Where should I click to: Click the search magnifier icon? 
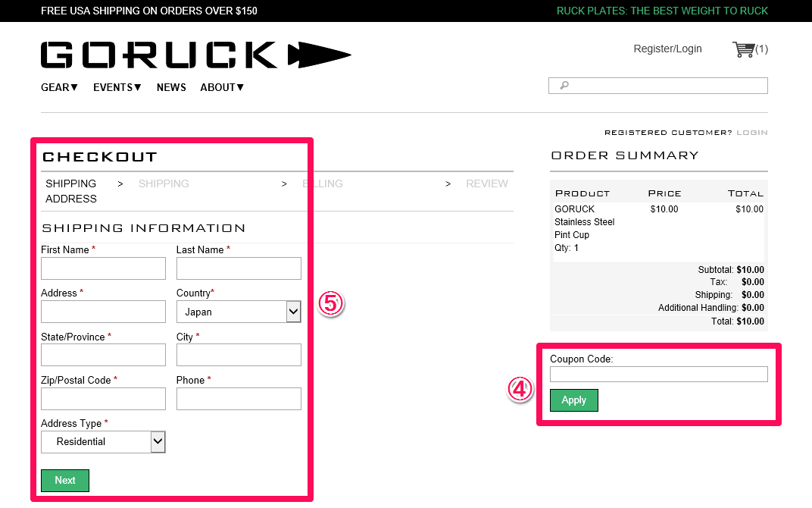click(x=564, y=85)
